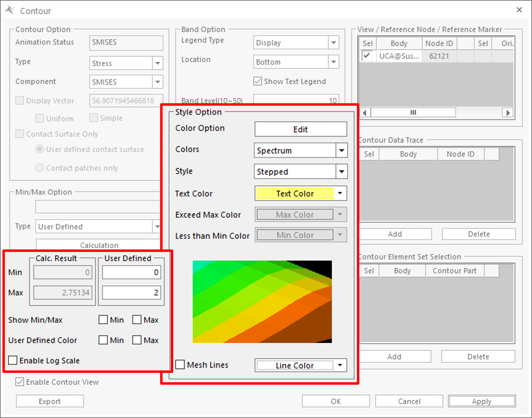This screenshot has height=418, width=532.
Task: Disable the Enable Contour View checkbox
Action: point(19,382)
